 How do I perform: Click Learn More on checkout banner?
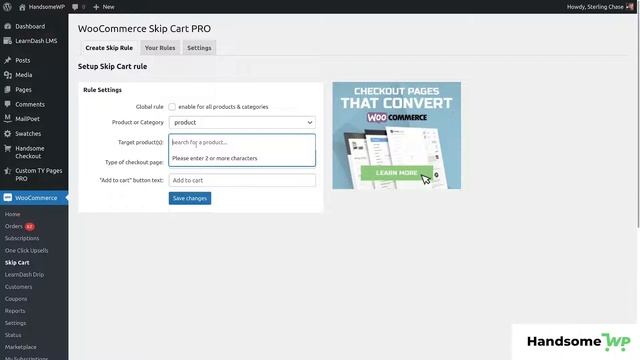(x=396, y=173)
